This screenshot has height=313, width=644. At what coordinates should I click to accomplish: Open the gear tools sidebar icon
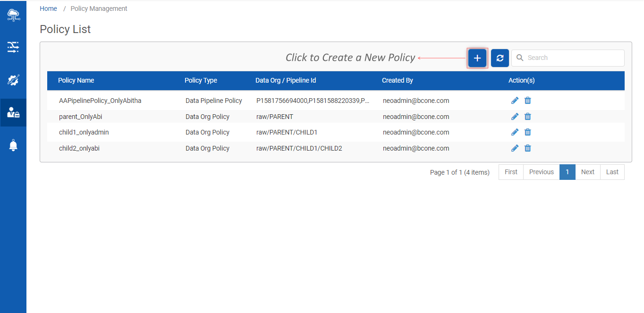(13, 80)
